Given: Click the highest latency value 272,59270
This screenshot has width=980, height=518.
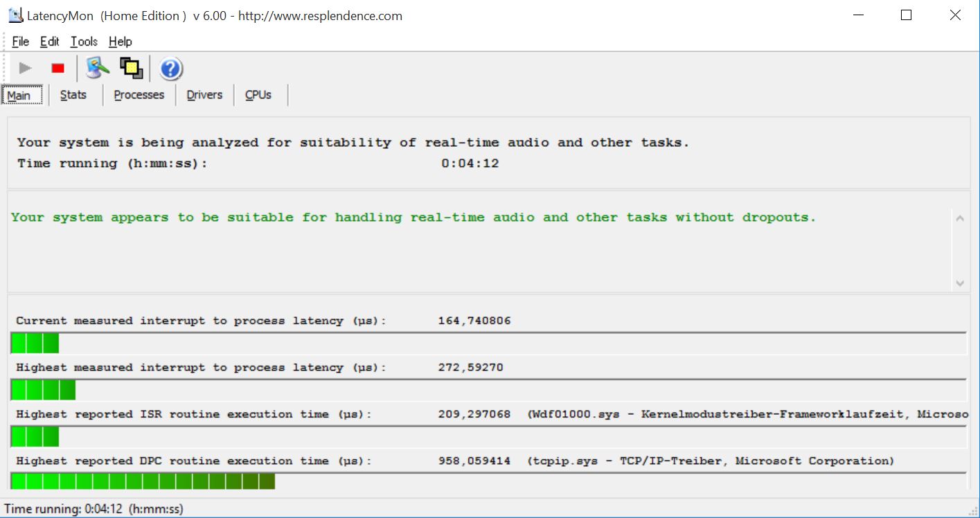Looking at the screenshot, I should [471, 368].
